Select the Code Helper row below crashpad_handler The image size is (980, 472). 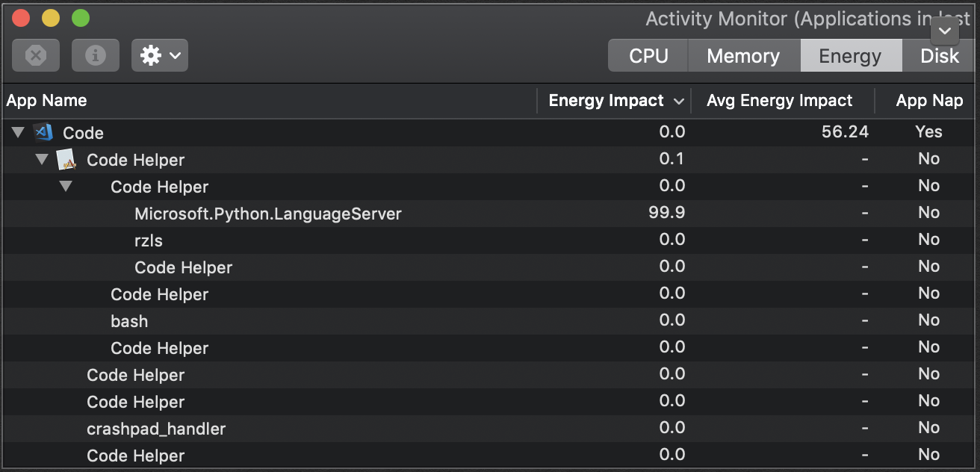pyautogui.click(x=490, y=456)
